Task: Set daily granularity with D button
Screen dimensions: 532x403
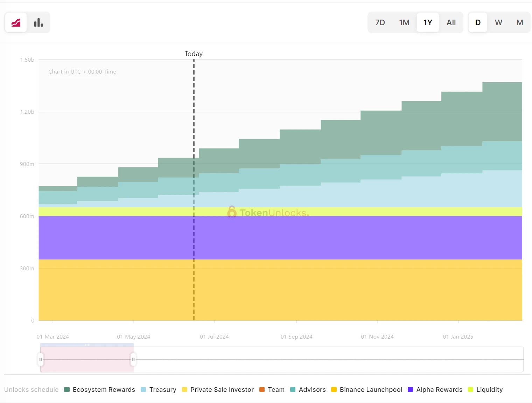Action: [x=478, y=23]
